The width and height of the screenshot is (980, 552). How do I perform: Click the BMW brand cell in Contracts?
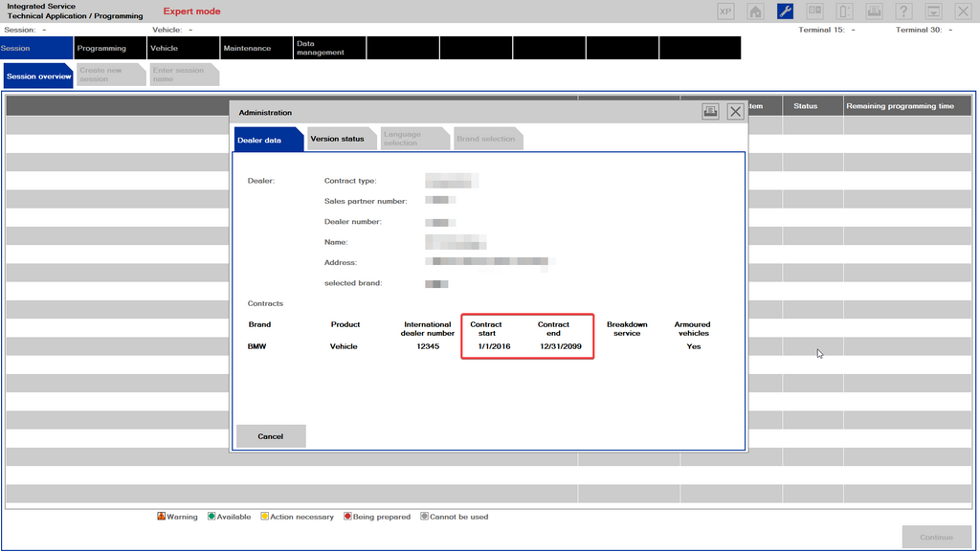tap(256, 346)
